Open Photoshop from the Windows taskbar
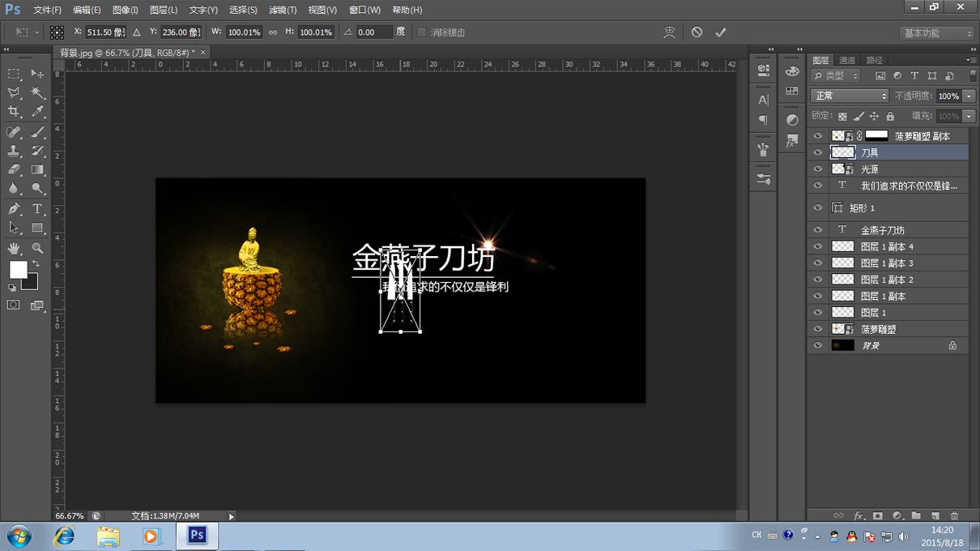This screenshot has width=980, height=551. pos(197,536)
